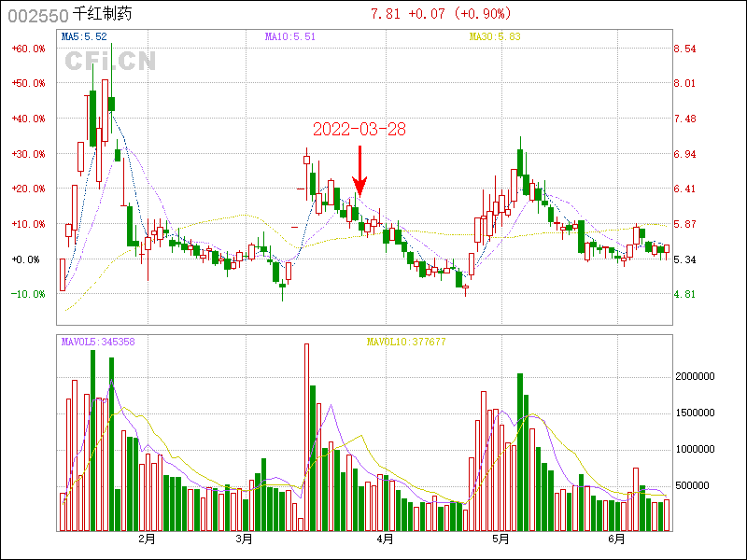
Task: Click the current price 7.81 in header
Action: pos(386,14)
